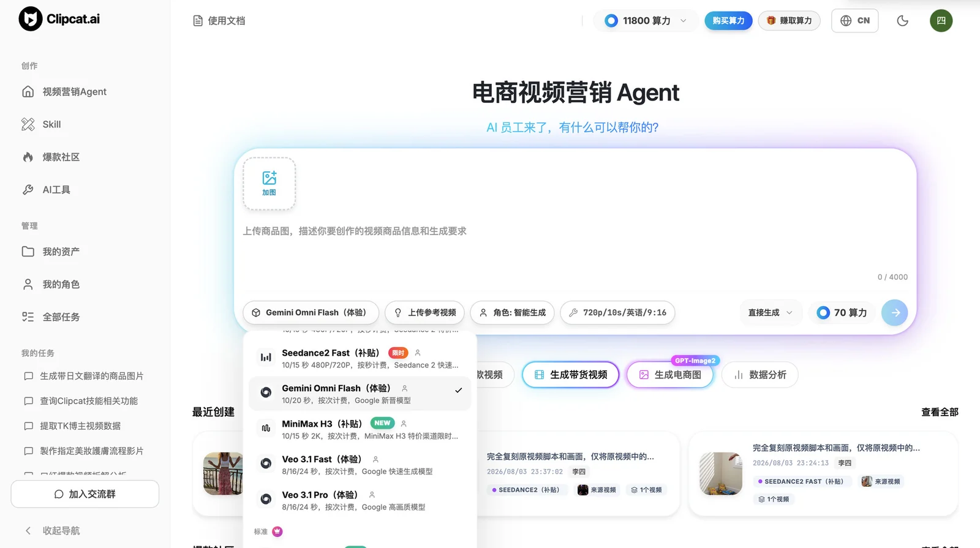Click the Veo 3.1 Fast model icon
Viewport: 980px width, 548px height.
266,464
